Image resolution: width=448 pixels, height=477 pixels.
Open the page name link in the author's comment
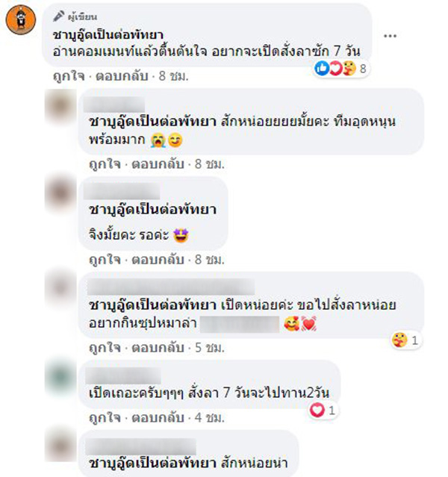[x=108, y=34]
